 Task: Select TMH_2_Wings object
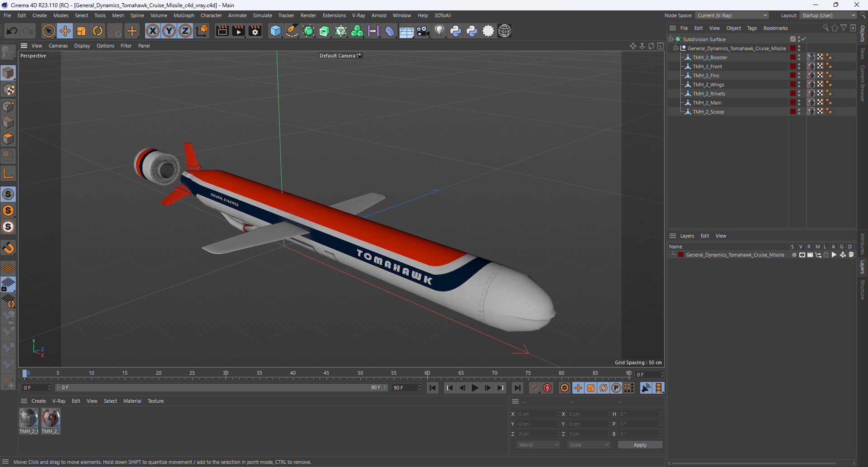(x=708, y=85)
